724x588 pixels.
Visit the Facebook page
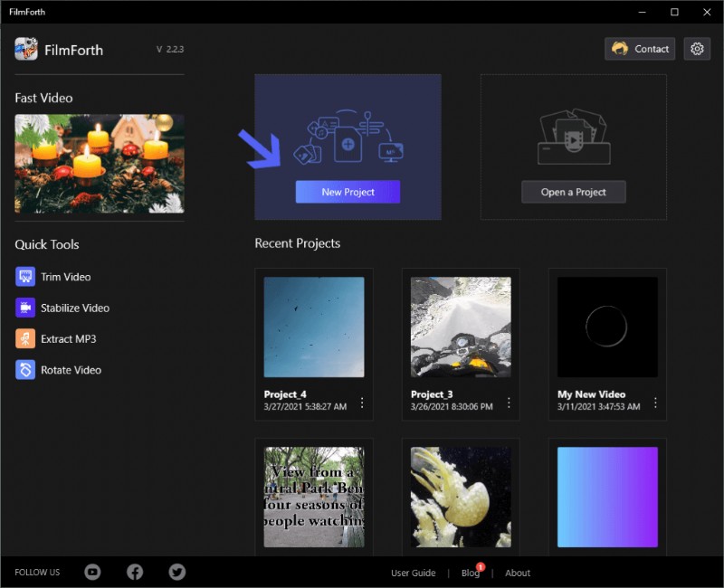(134, 572)
